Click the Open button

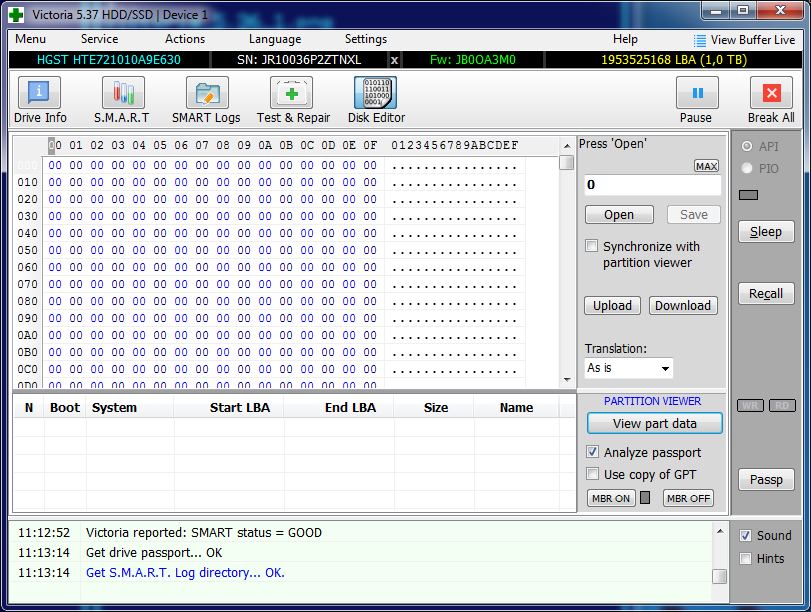point(619,215)
